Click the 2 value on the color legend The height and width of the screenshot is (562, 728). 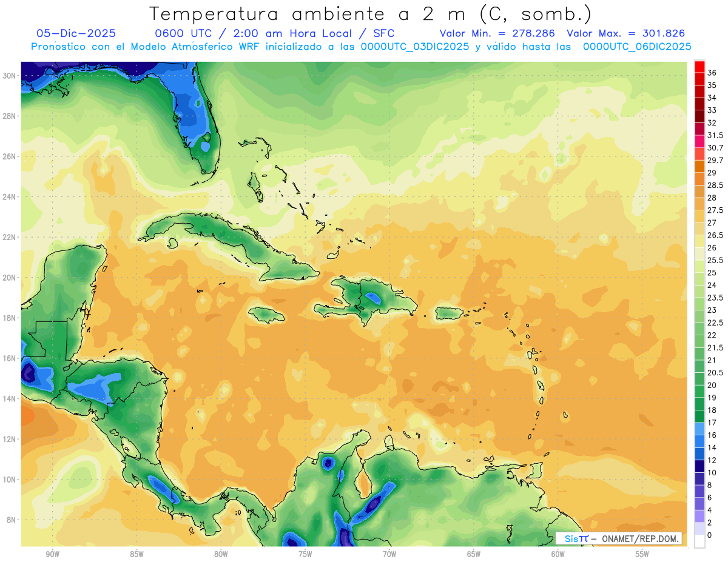(710, 523)
